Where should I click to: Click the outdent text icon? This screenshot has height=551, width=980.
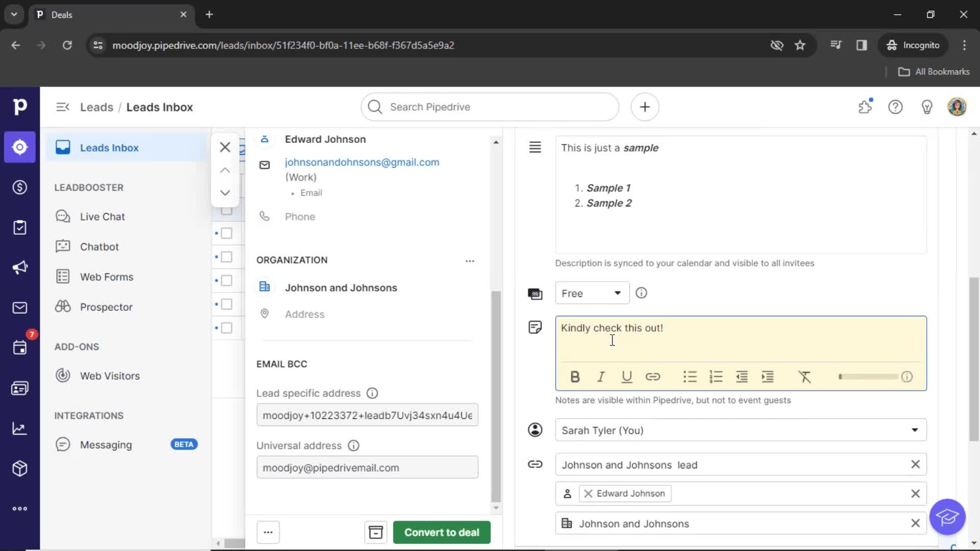point(742,376)
